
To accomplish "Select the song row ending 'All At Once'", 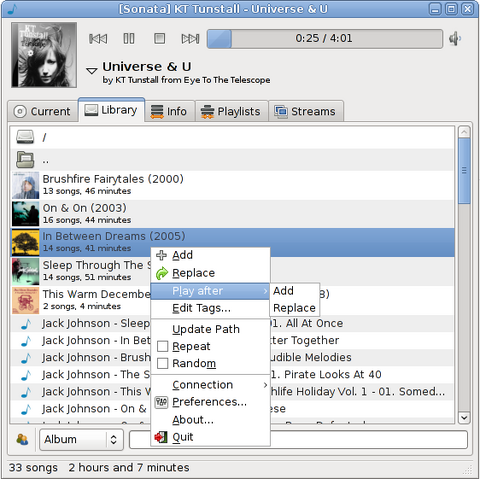I will 233,323.
